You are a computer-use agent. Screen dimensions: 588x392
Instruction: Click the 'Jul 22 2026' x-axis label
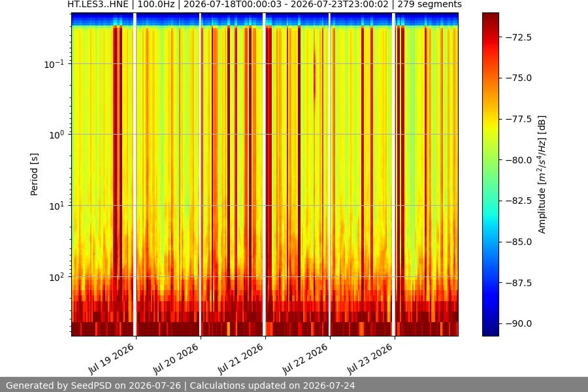pos(305,359)
